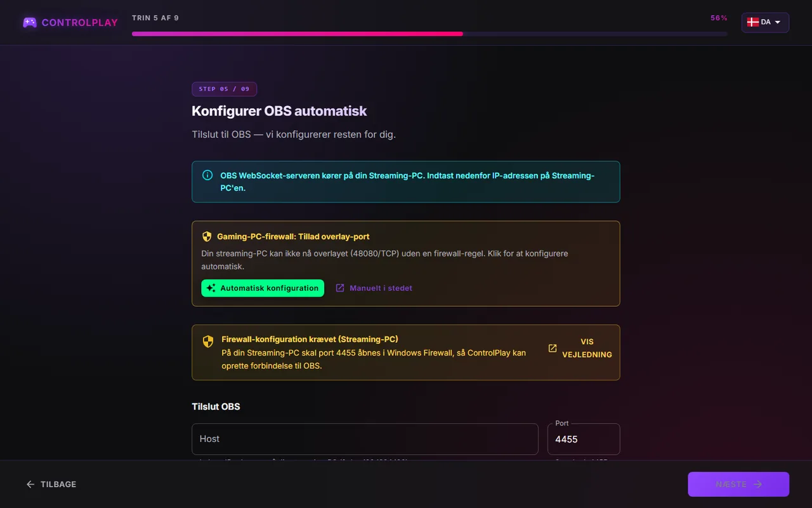This screenshot has height=508, width=812.
Task: Open the DA language dropdown
Action: (765, 22)
